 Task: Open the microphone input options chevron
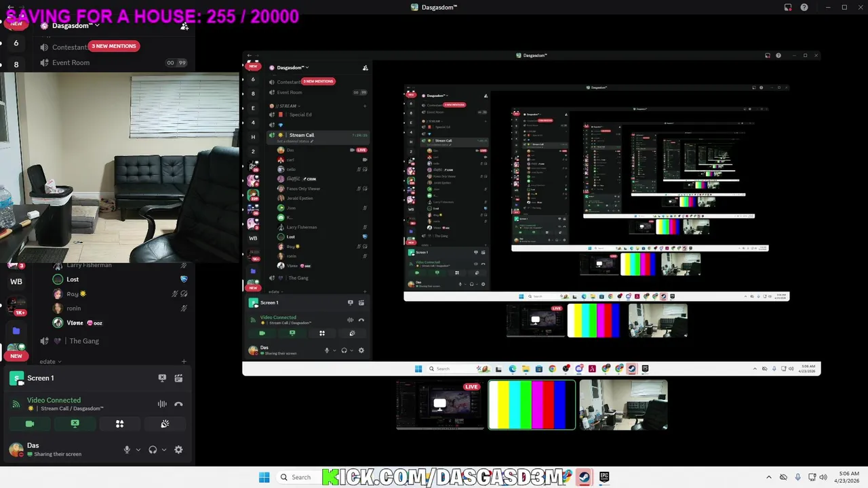click(138, 449)
